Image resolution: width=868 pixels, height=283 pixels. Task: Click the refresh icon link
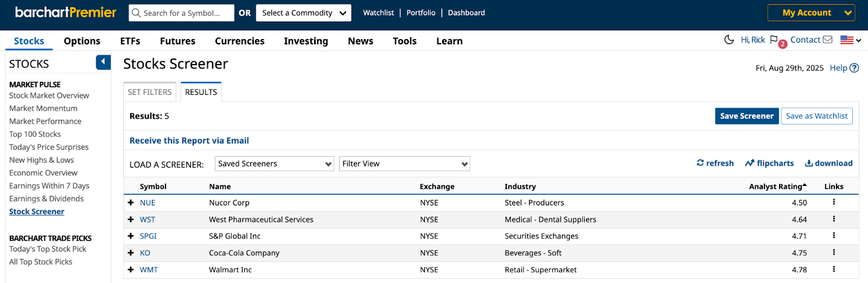715,163
